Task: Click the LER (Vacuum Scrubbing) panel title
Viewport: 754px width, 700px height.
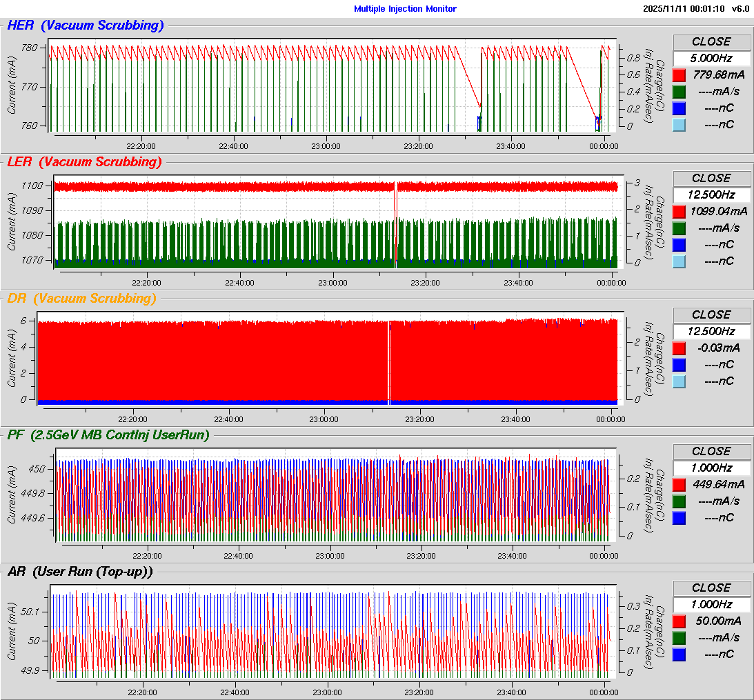Action: click(x=85, y=162)
